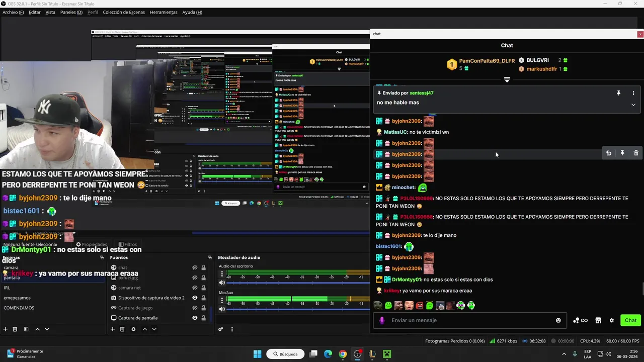Open source properties gear in the Fuentes toolbar

pyautogui.click(x=133, y=329)
